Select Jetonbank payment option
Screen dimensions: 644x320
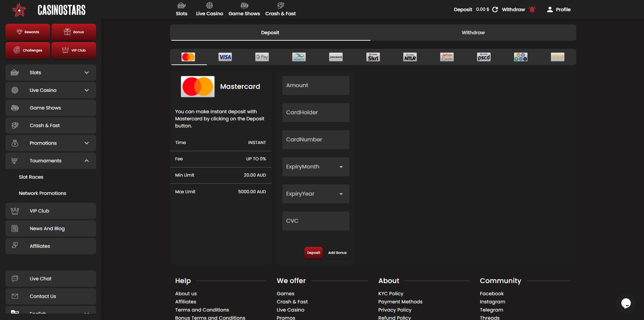336,57
